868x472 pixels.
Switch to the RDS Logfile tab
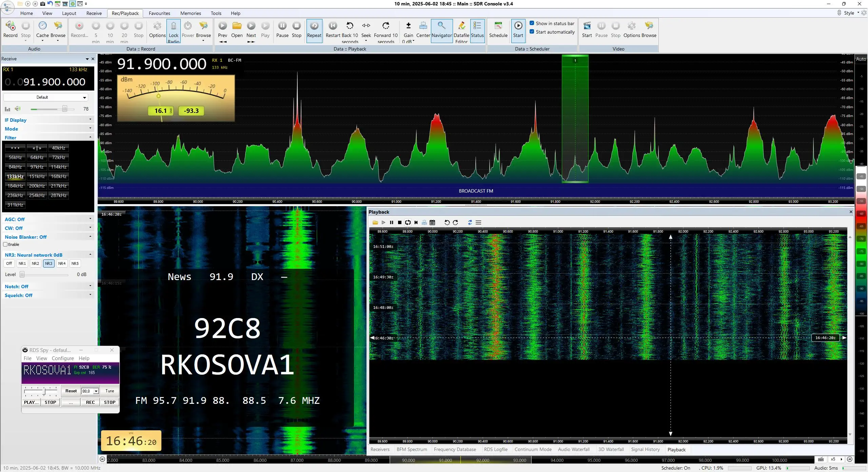click(496, 449)
